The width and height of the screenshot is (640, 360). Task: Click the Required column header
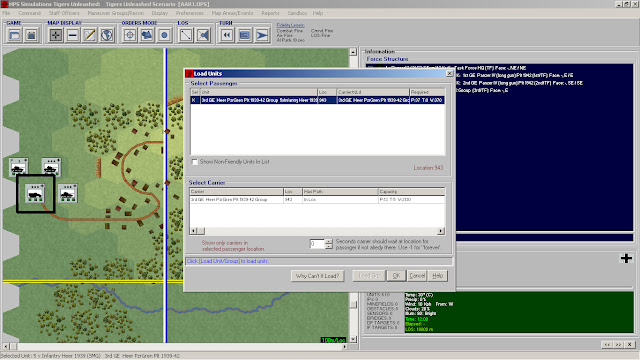(427, 92)
